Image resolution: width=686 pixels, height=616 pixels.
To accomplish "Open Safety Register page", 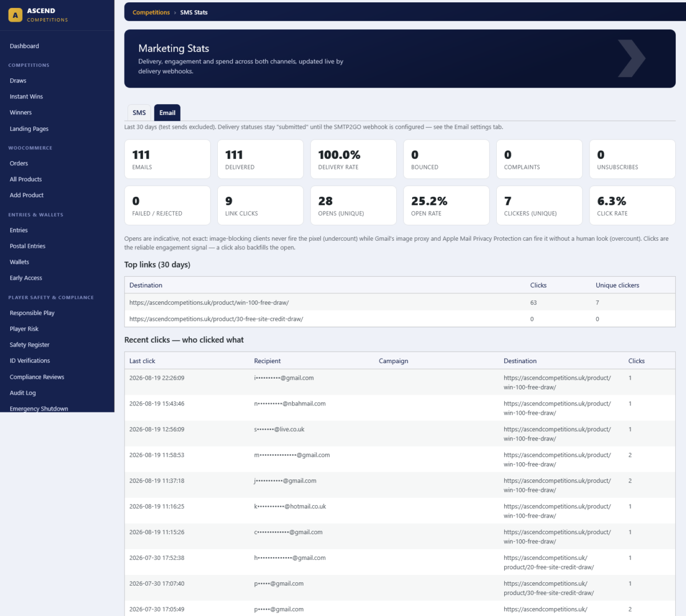I will point(30,345).
